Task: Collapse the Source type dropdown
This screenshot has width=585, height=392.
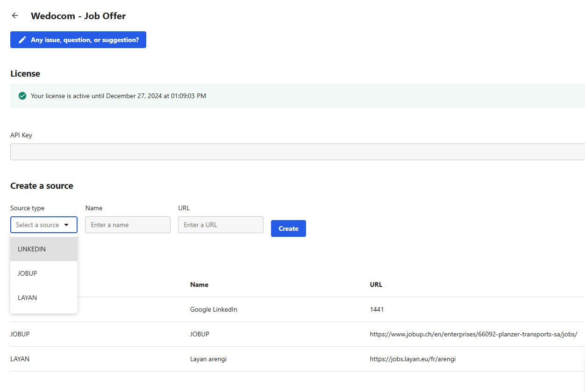Action: 43,225
